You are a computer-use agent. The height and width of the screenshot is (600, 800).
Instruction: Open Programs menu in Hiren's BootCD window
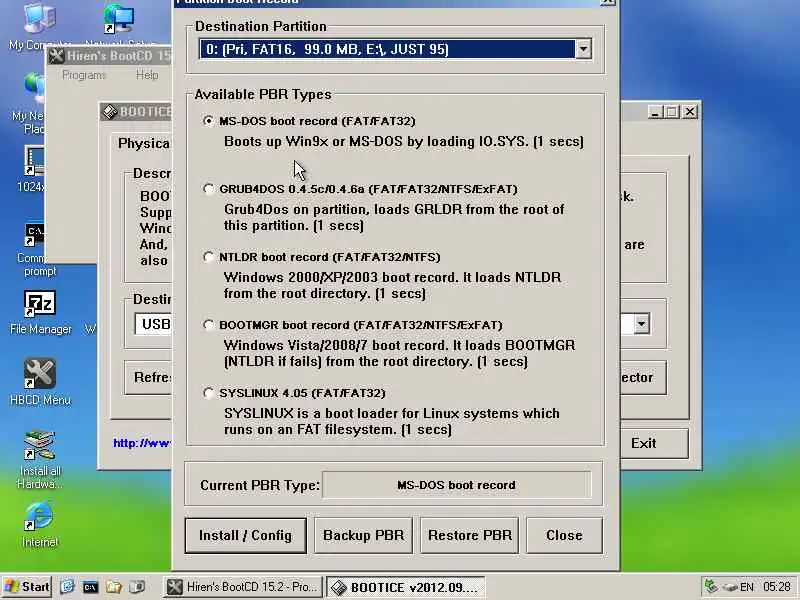click(x=84, y=75)
